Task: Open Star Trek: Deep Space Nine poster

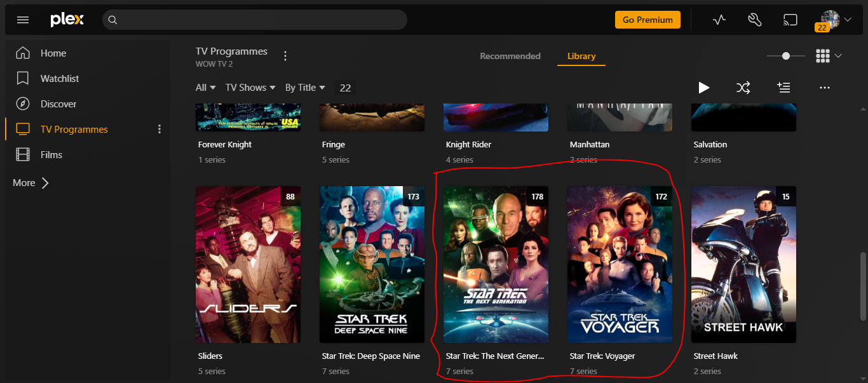Action: [372, 264]
